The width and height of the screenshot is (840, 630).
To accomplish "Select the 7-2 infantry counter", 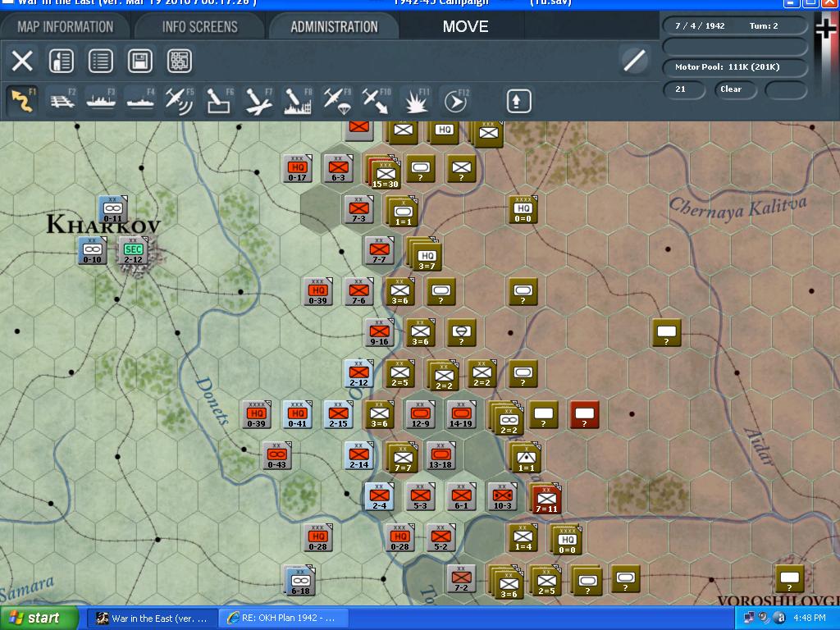I will click(461, 579).
